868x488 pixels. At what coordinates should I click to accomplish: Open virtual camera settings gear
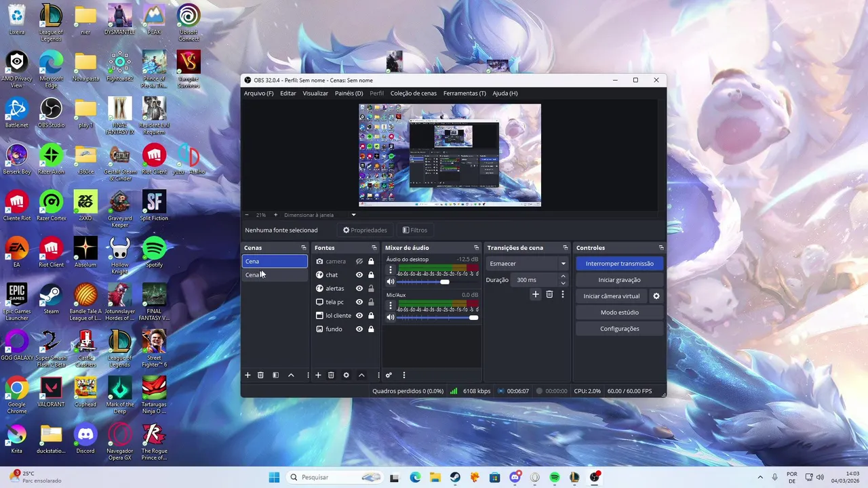tap(656, 296)
